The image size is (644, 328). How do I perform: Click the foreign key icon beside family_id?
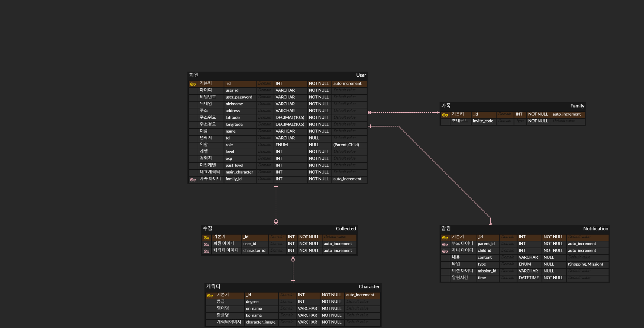click(193, 180)
